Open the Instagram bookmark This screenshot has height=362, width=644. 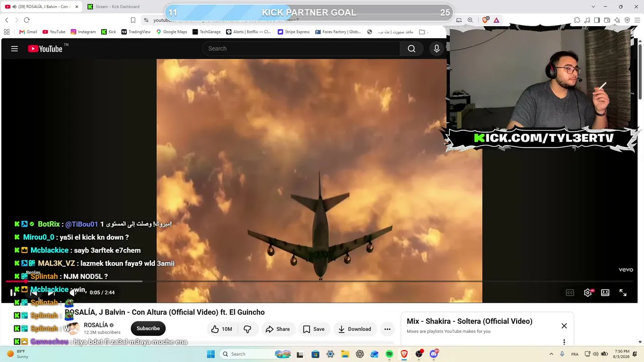click(83, 32)
